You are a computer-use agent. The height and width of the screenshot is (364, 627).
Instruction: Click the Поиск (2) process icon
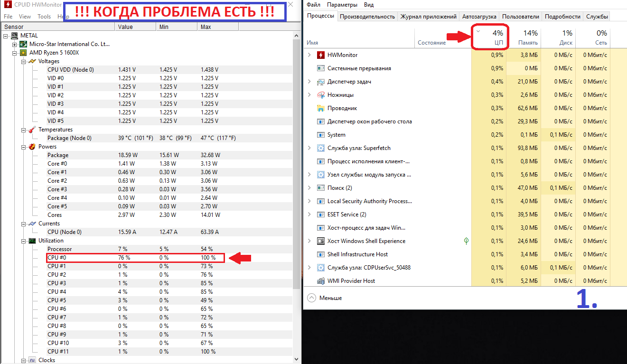[320, 188]
